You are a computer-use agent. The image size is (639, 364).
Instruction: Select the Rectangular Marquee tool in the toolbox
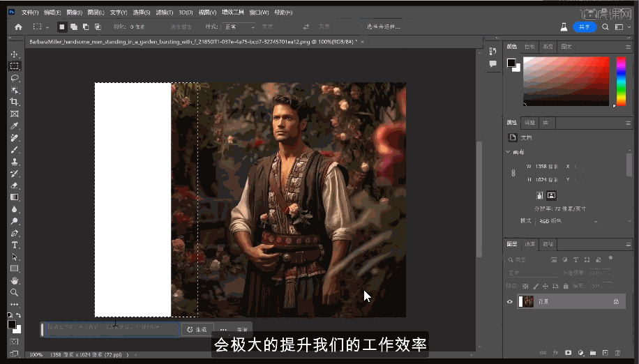14,66
